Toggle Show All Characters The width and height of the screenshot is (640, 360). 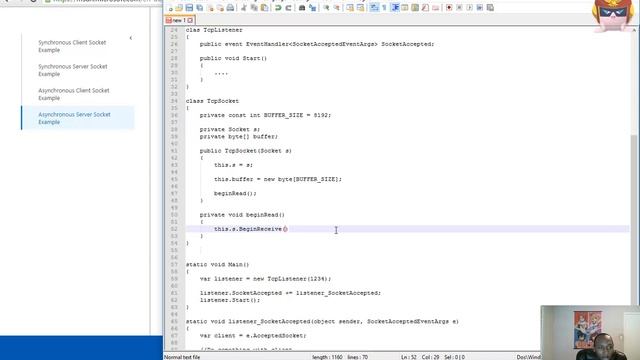coord(384,8)
